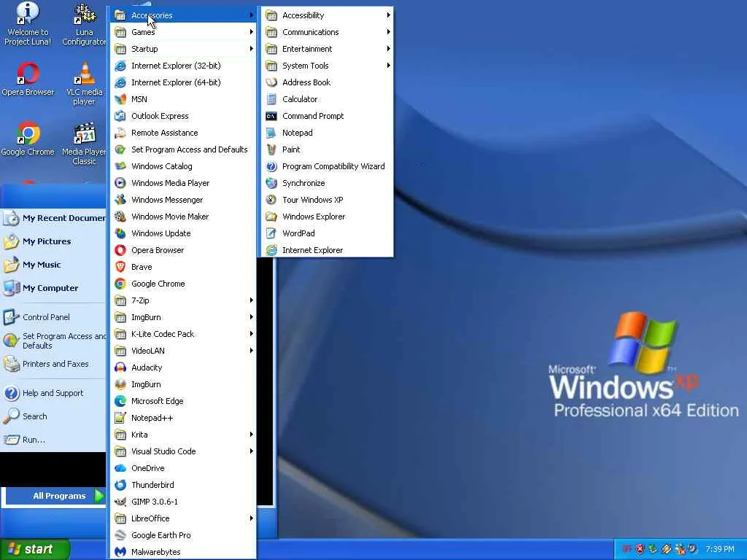
Task: Choose Set Program Access and Defaults in programs list
Action: point(183,149)
